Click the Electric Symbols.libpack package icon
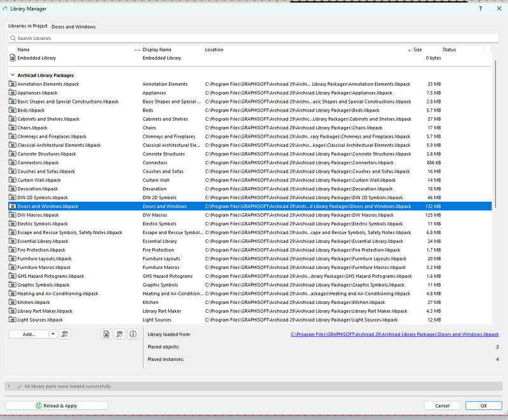This screenshot has height=420, width=508. pyautogui.click(x=13, y=224)
